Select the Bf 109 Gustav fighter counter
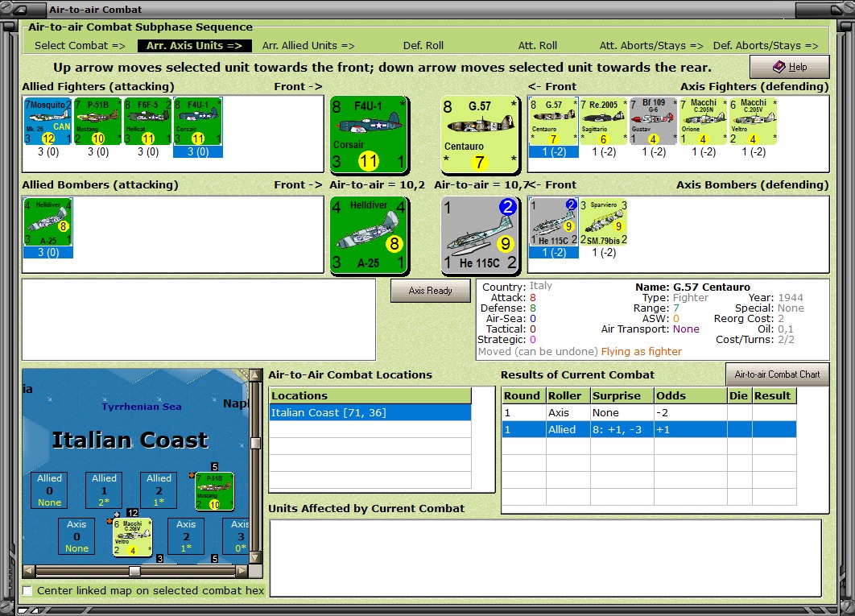Image resolution: width=855 pixels, height=616 pixels. 653,121
